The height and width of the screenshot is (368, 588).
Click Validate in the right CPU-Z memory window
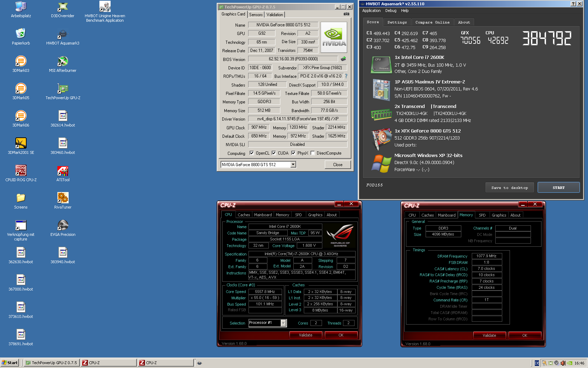point(489,335)
